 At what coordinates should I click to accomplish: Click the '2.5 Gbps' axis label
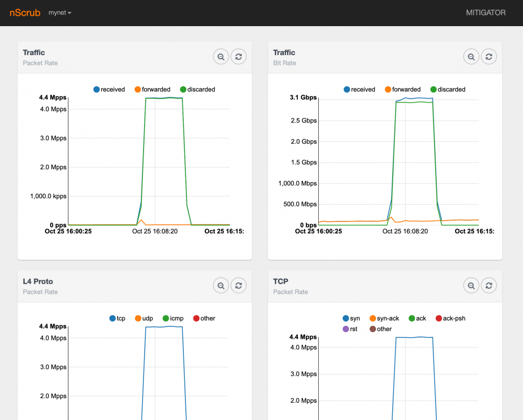tap(303, 120)
